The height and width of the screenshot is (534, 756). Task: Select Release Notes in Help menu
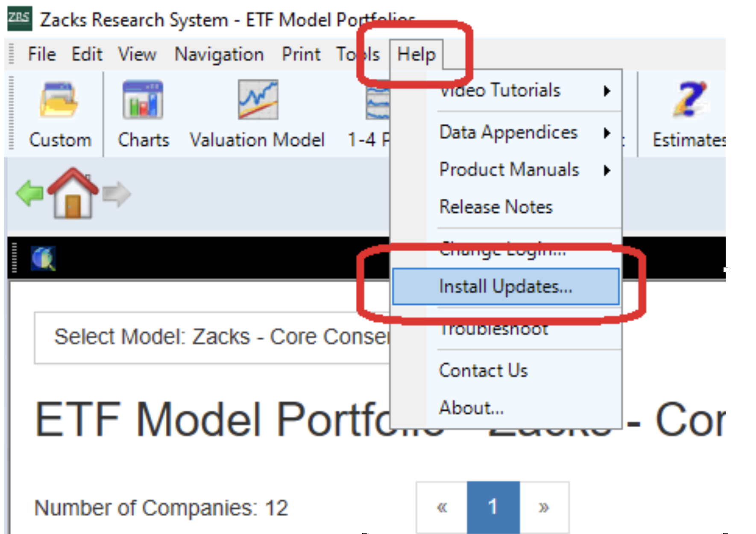(507, 207)
